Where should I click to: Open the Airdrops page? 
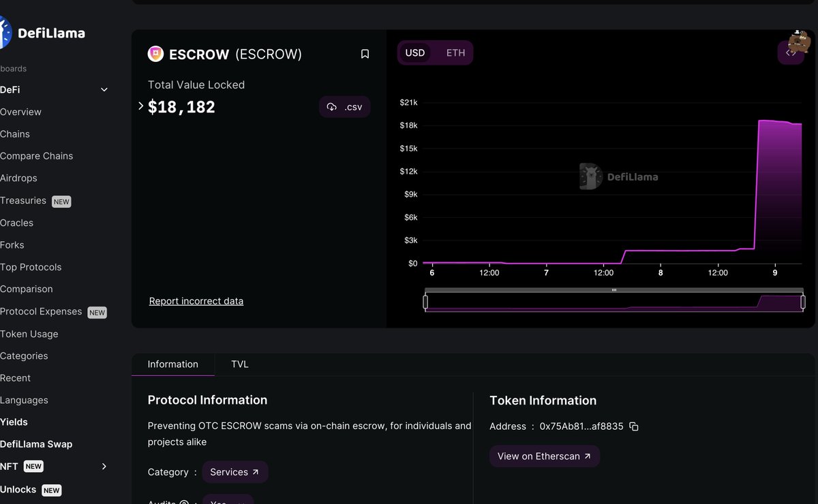click(x=18, y=178)
